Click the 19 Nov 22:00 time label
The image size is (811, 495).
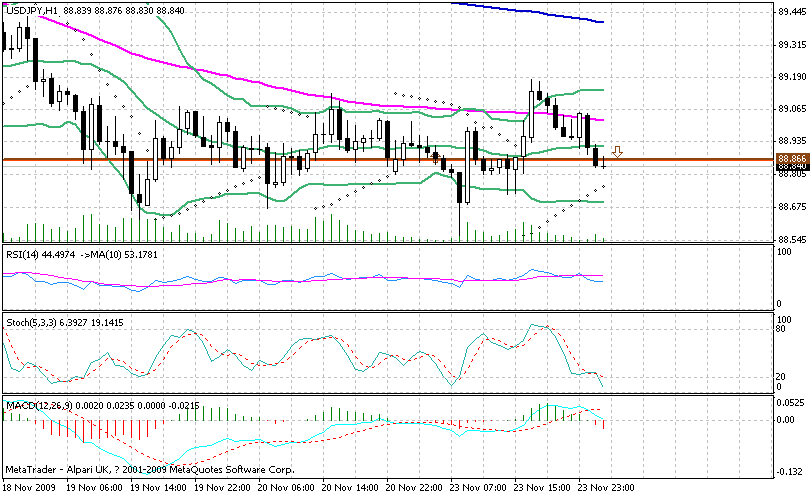coord(222,488)
